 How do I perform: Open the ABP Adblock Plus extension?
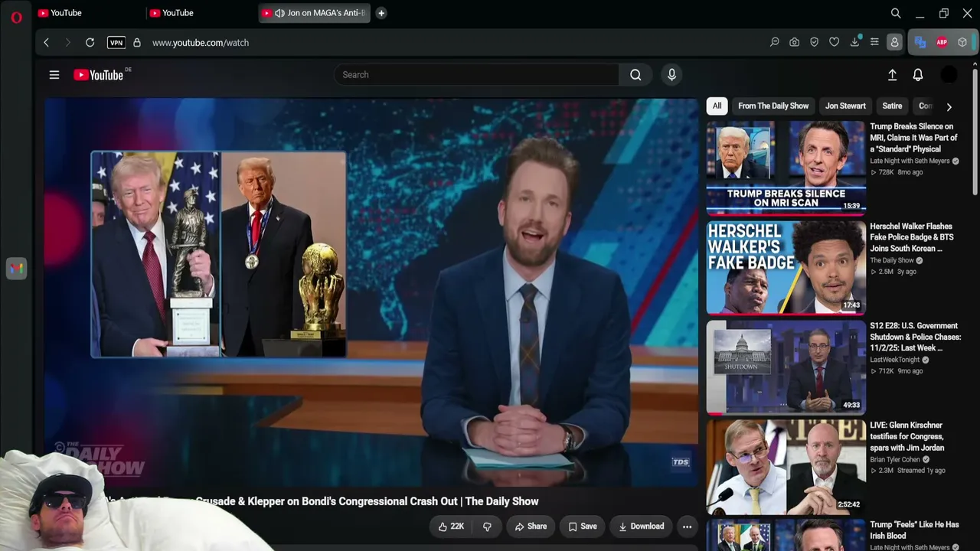[942, 43]
